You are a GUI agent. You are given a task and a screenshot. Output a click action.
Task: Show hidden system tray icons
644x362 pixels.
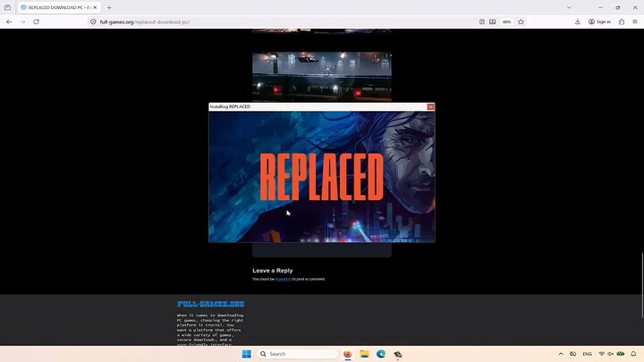point(561,354)
